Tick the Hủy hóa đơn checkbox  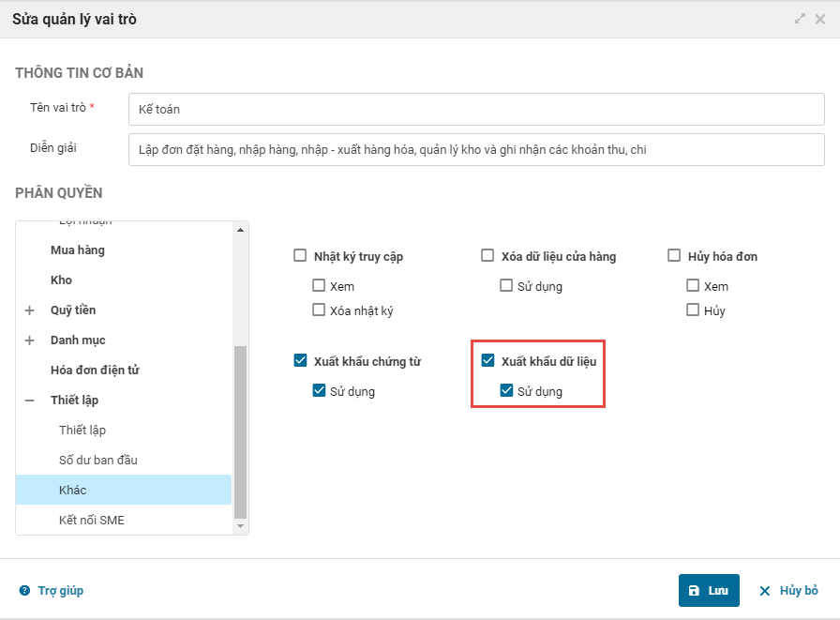click(674, 256)
